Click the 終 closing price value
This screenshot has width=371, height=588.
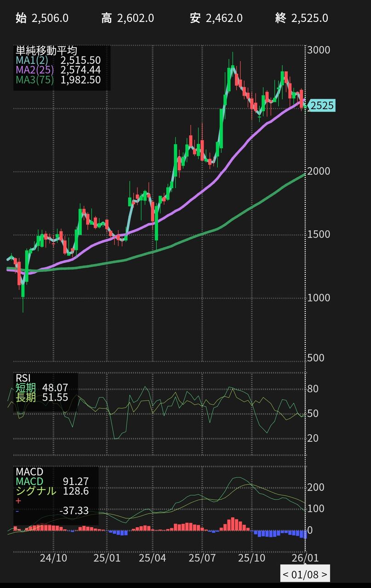pos(309,18)
